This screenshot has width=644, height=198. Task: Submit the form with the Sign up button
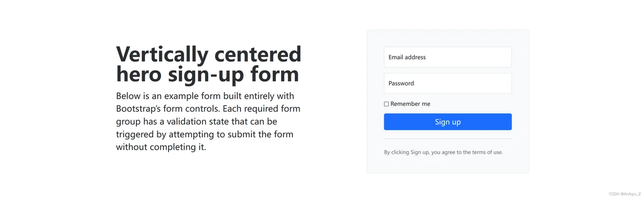pos(448,122)
